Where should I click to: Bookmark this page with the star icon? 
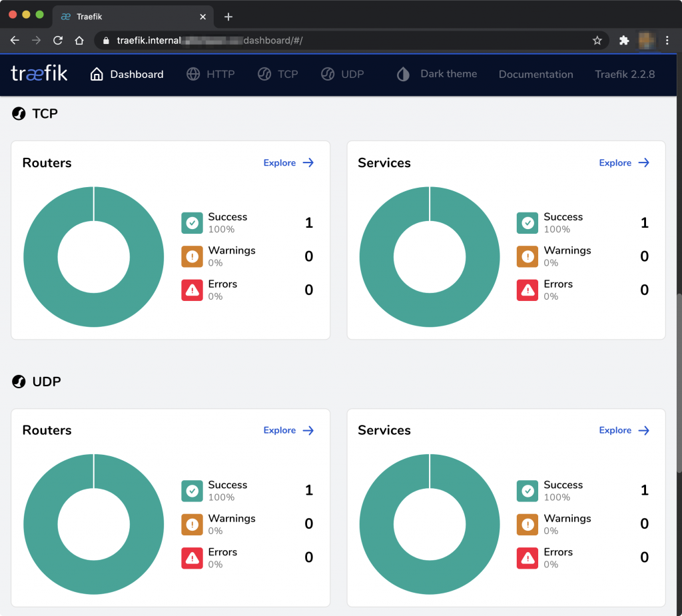pyautogui.click(x=597, y=41)
